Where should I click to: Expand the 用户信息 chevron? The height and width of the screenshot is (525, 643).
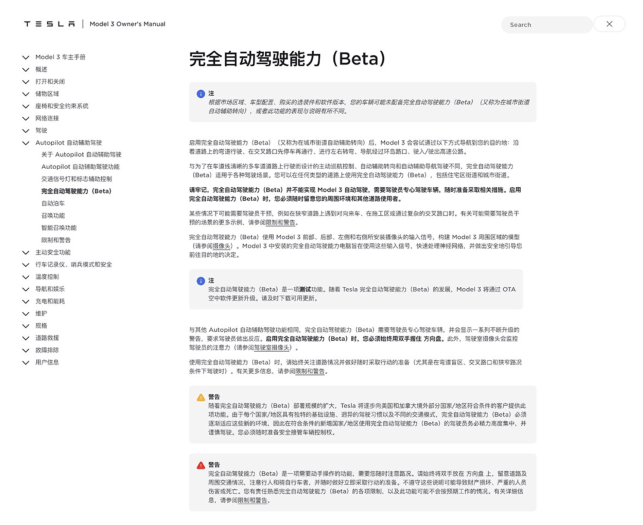point(26,363)
